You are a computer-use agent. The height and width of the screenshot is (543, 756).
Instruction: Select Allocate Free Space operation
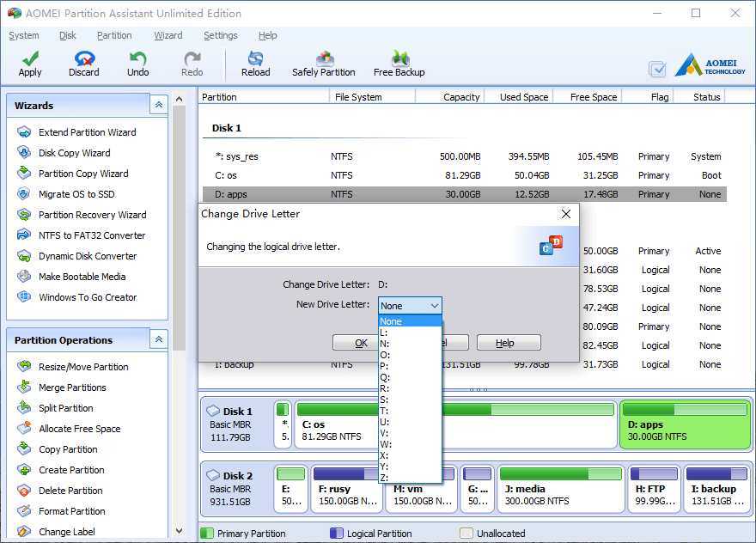coord(80,429)
